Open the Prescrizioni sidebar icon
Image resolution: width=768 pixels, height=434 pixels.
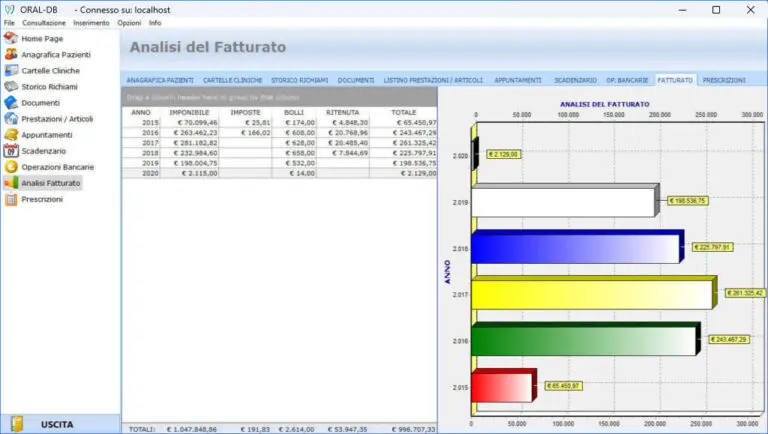[11, 199]
